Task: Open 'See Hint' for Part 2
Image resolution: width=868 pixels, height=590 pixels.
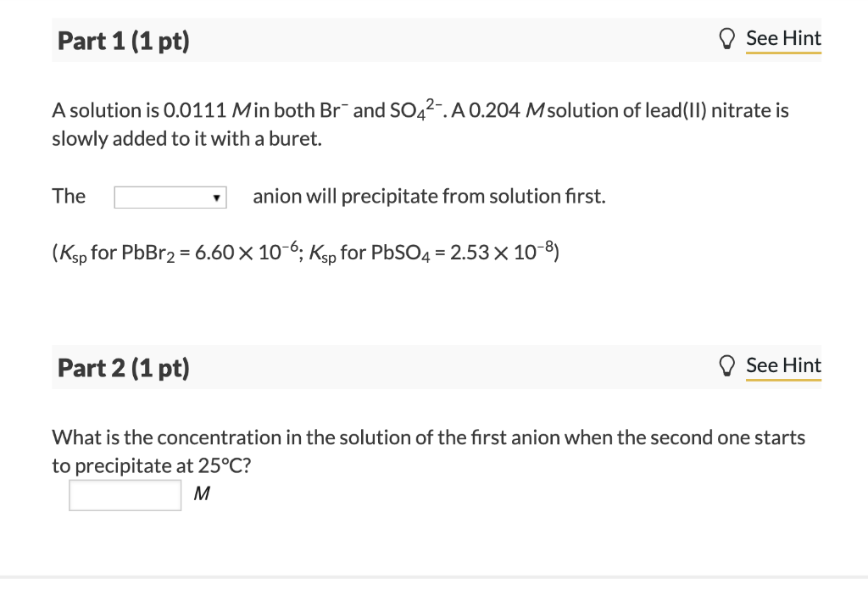Action: 782,365
